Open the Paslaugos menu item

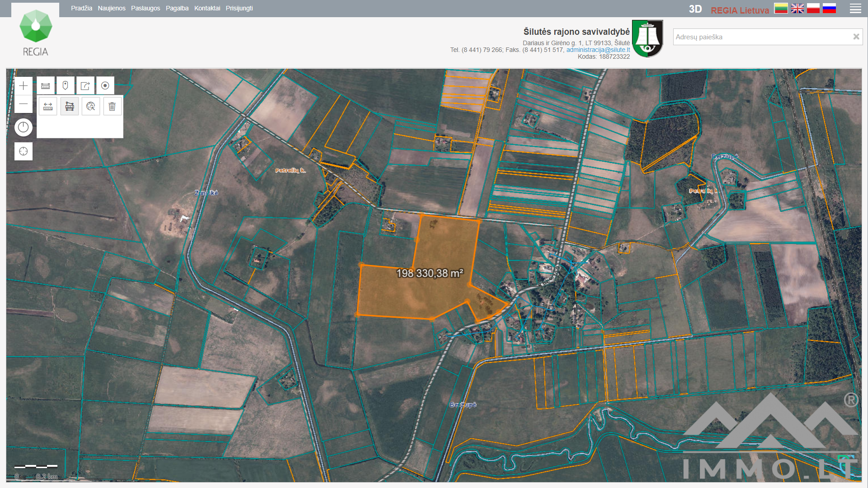pos(145,8)
